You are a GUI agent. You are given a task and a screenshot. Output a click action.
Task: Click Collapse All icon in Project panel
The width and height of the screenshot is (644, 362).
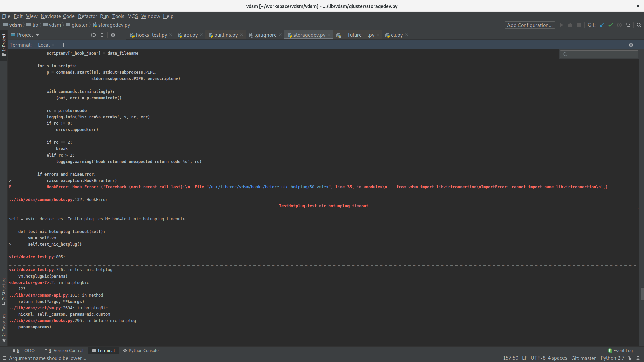(102, 35)
